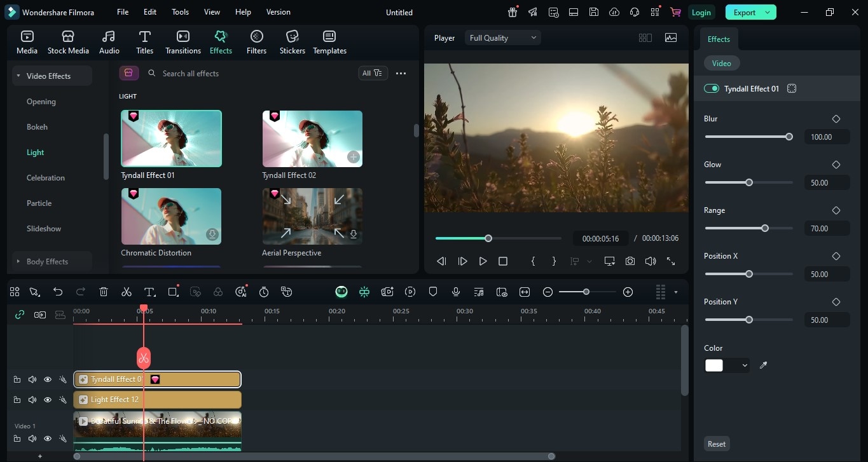Click the Blur value field

coord(827,137)
